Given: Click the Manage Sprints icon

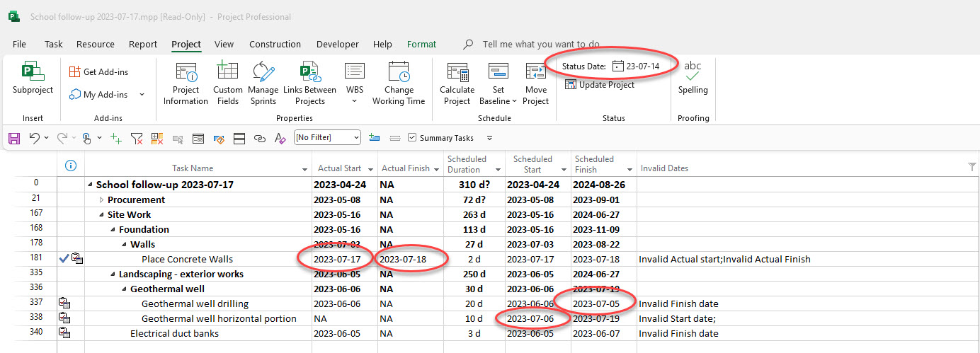Looking at the screenshot, I should coord(263,83).
